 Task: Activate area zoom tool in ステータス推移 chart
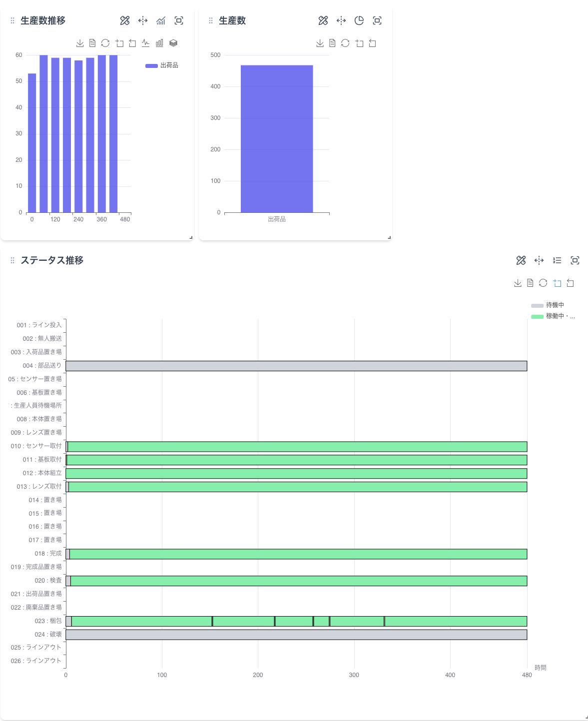pyautogui.click(x=557, y=283)
